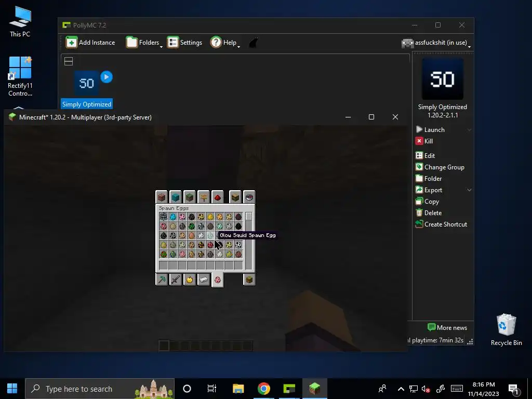
Task: Open the Windows Start menu
Action: 12,389
